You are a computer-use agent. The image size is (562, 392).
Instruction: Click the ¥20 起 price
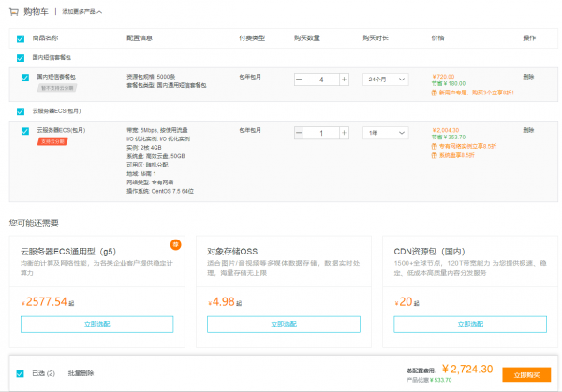click(407, 302)
